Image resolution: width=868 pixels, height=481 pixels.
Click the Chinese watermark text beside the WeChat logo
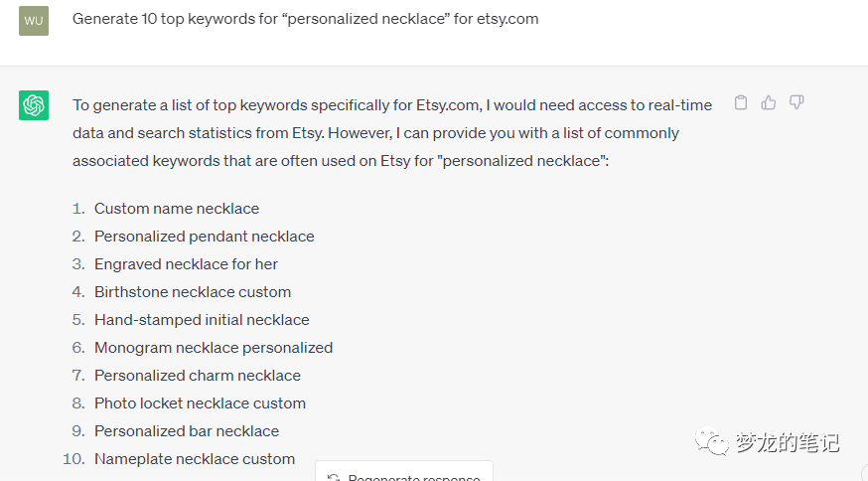click(x=787, y=442)
